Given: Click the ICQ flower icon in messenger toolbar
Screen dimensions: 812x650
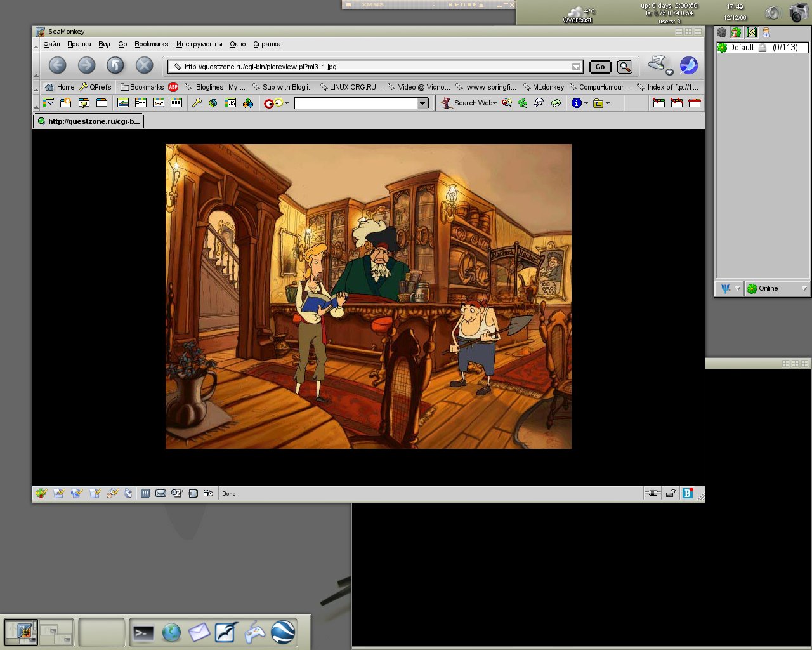Looking at the screenshot, I should (736, 32).
